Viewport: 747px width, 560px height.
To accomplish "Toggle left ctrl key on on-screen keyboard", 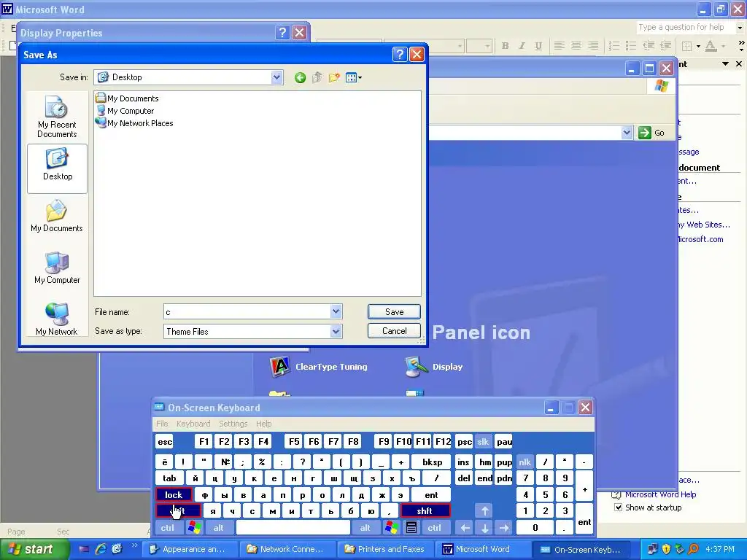I will click(x=167, y=527).
